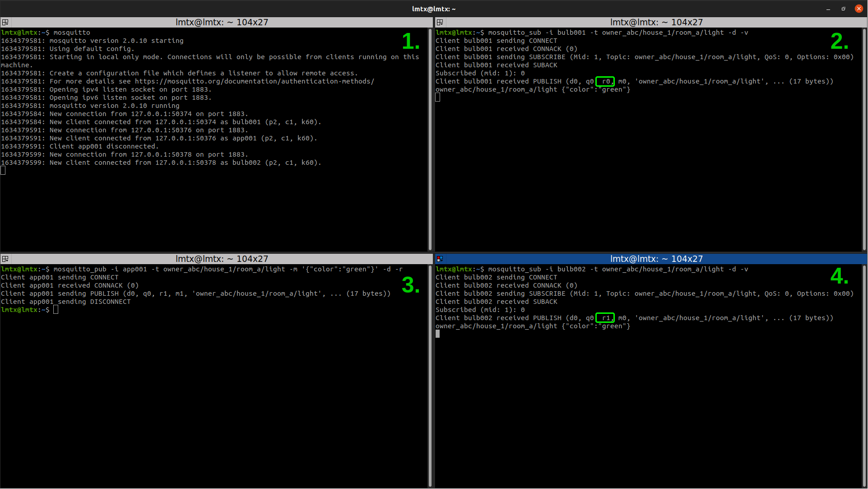Click 'Client app001 sending CONNECT' line
This screenshot has width=868, height=489.
[60, 277]
